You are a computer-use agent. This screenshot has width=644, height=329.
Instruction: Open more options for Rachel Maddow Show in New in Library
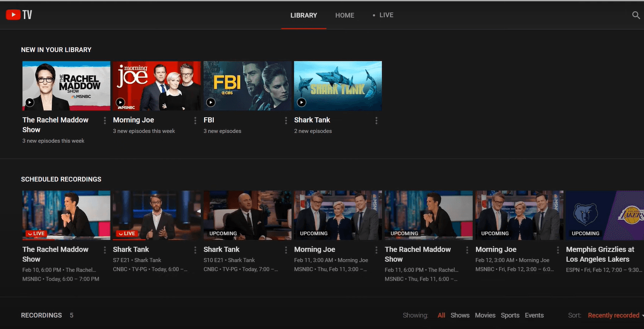point(105,120)
